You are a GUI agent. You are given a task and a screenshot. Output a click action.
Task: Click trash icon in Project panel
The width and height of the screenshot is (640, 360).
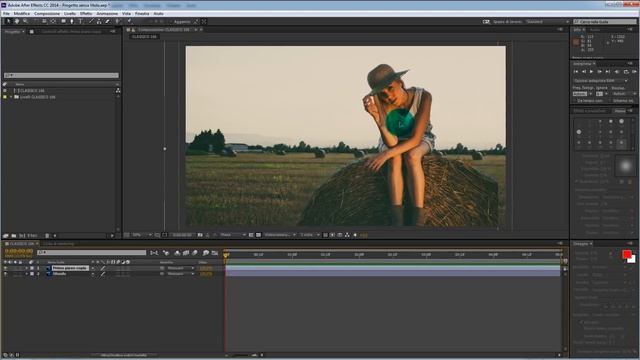(47, 236)
